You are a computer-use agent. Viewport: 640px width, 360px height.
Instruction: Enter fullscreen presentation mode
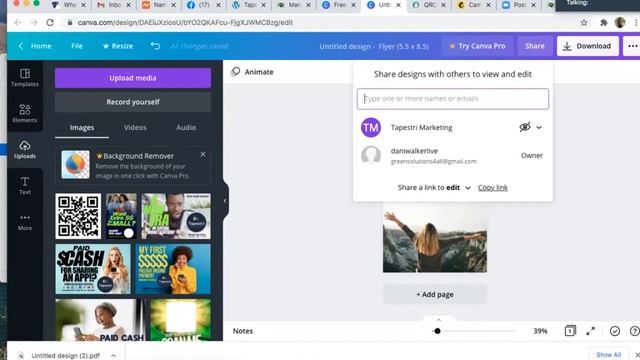pyautogui.click(x=590, y=331)
